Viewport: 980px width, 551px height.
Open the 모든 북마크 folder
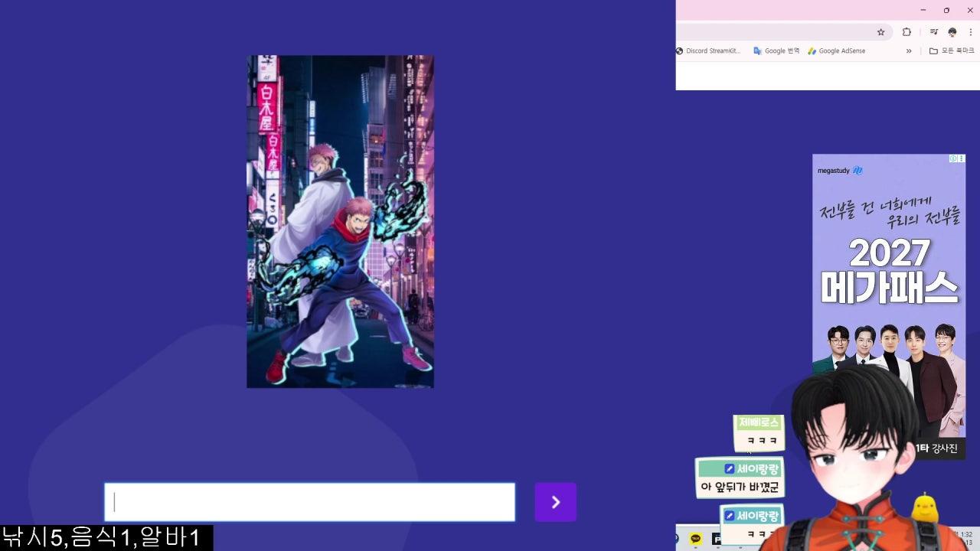[x=952, y=51]
